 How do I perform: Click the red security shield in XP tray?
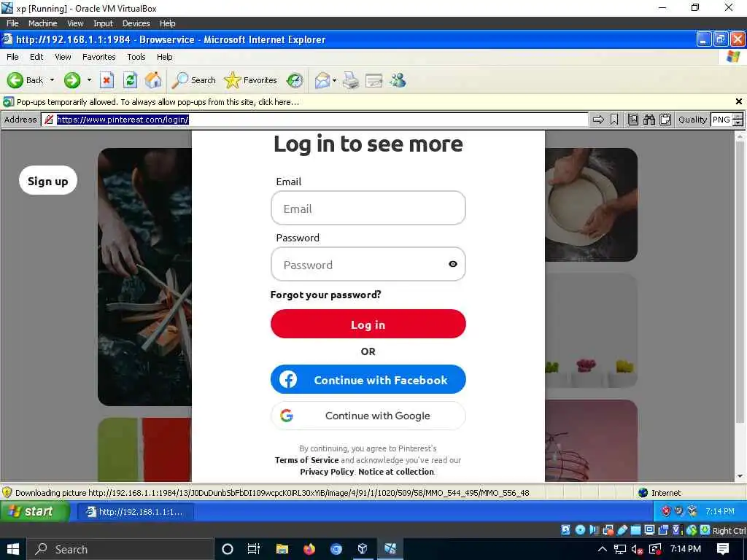[x=666, y=511]
